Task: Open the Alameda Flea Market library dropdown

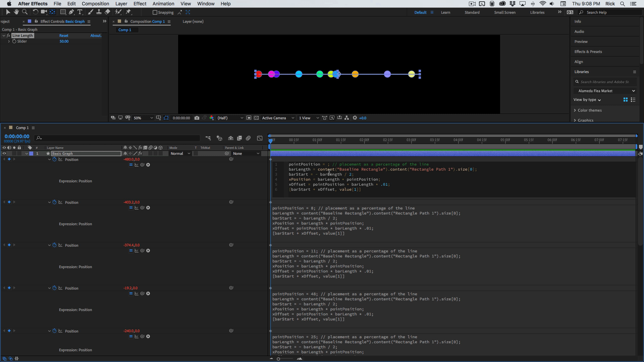Action: coord(605,91)
